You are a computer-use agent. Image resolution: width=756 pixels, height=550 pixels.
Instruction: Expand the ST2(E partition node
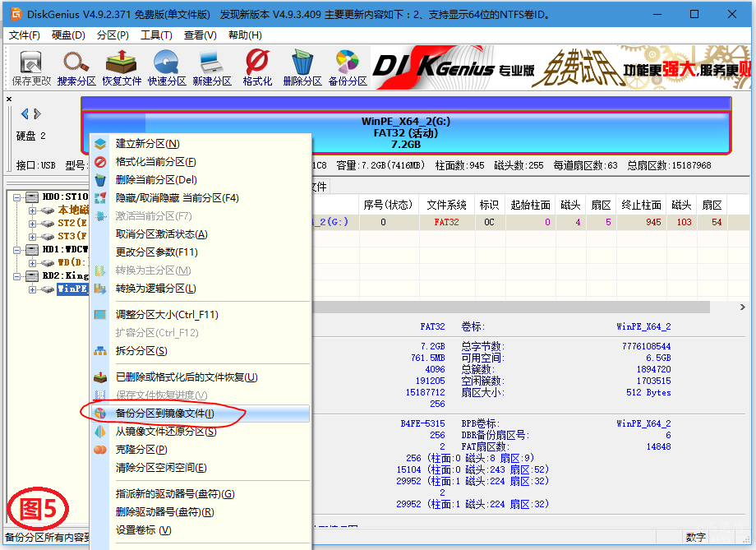pyautogui.click(x=32, y=224)
